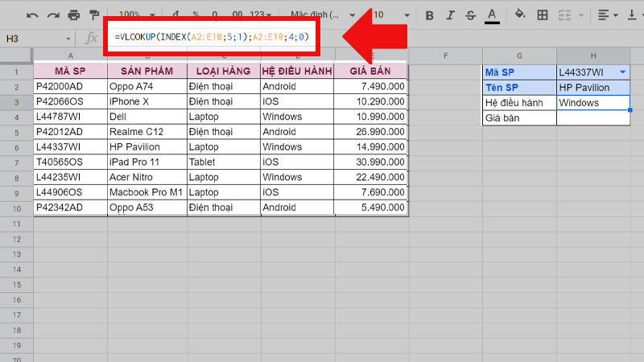Select cell containing iPad Pro 11
Image resolution: width=644 pixels, height=362 pixels.
click(147, 162)
